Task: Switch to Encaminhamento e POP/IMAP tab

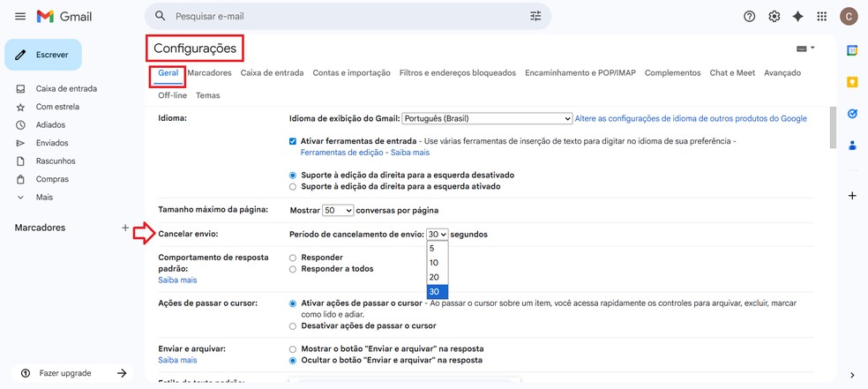Action: [x=580, y=72]
